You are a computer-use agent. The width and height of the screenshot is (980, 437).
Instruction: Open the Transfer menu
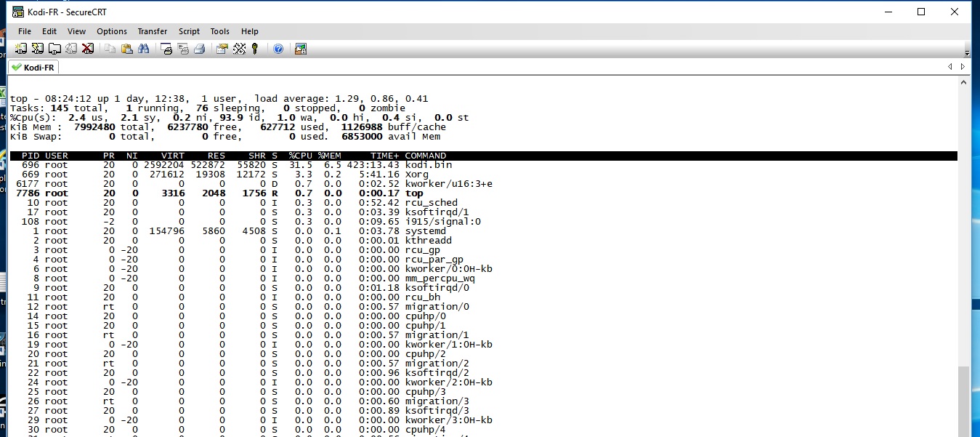pos(153,31)
